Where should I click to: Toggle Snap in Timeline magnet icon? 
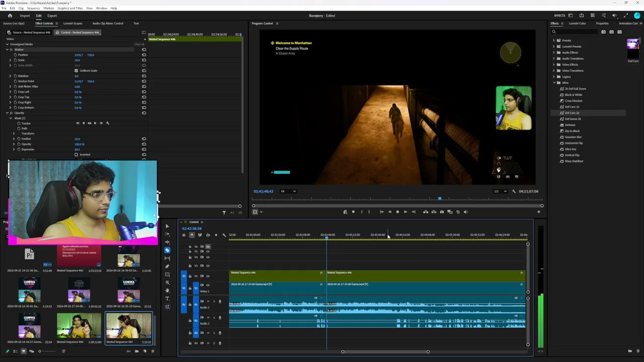[192, 235]
